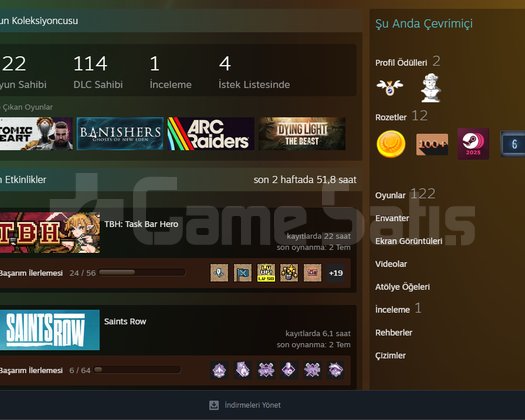View the 1 İnceleme stat in showcase
This screenshot has height=420, width=525.
[170, 72]
